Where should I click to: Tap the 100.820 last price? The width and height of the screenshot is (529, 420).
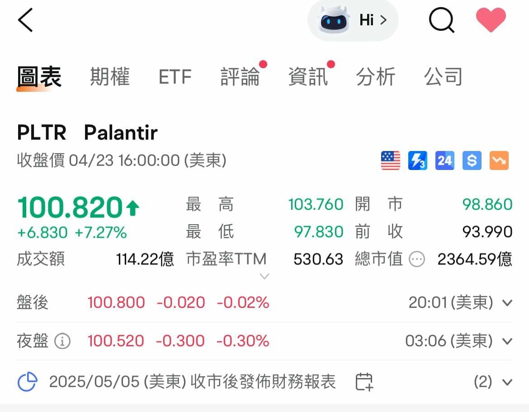tap(70, 207)
